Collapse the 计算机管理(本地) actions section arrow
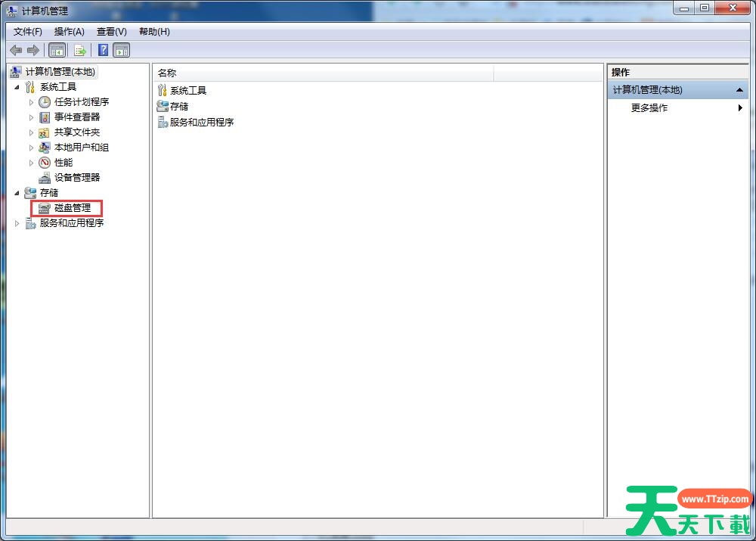Screen dimensions: 756x541 click(739, 90)
